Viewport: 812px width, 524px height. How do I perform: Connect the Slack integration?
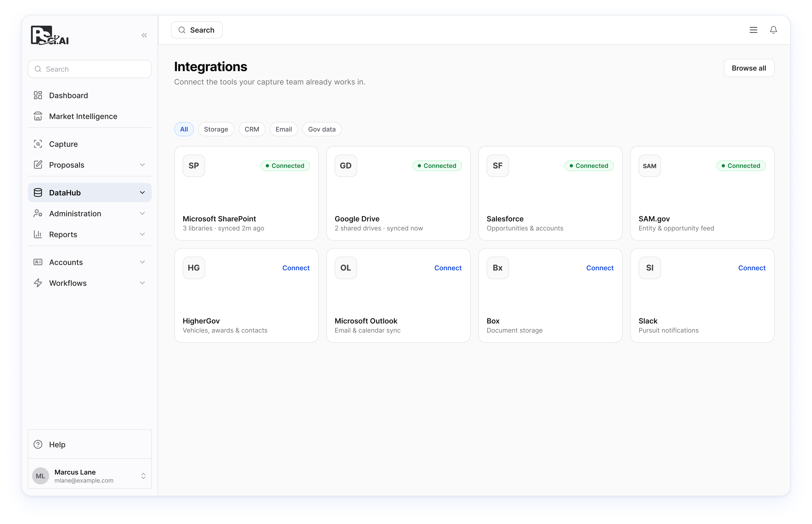751,268
